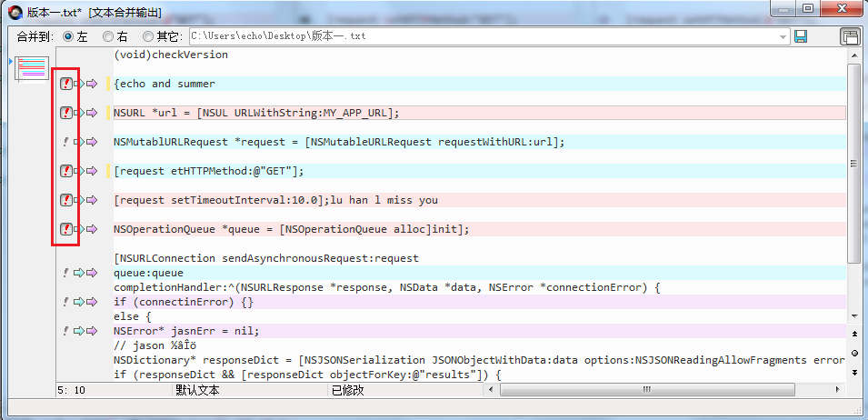868x420 pixels.
Task: Take left cyan arrow for 'queue:queue' line
Action: [80, 272]
